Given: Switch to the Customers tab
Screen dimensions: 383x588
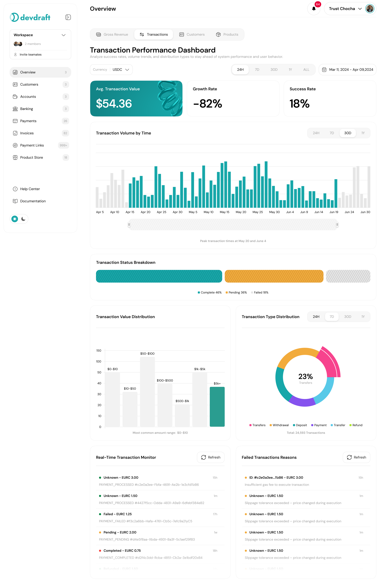Looking at the screenshot, I should [192, 34].
